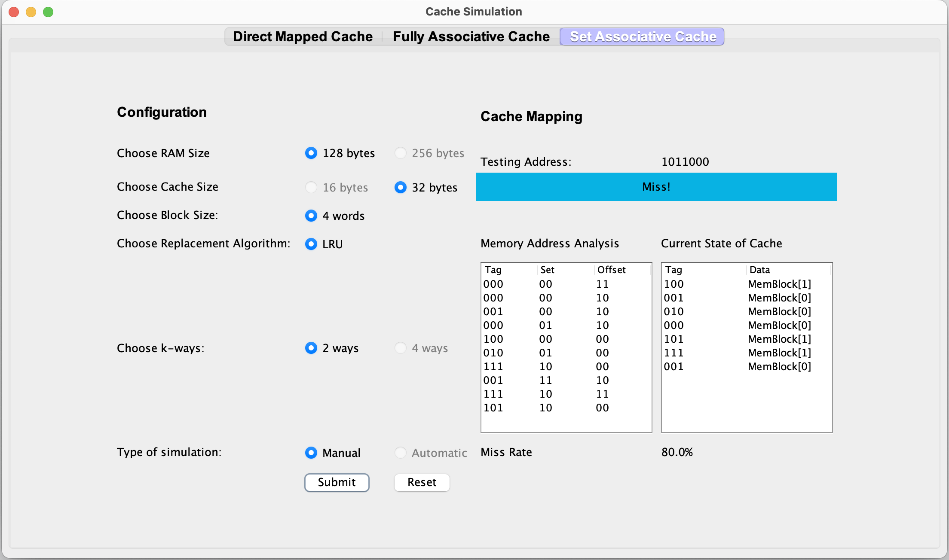This screenshot has height=560, width=949.
Task: Choose LRU replacement algorithm radio
Action: [311, 244]
